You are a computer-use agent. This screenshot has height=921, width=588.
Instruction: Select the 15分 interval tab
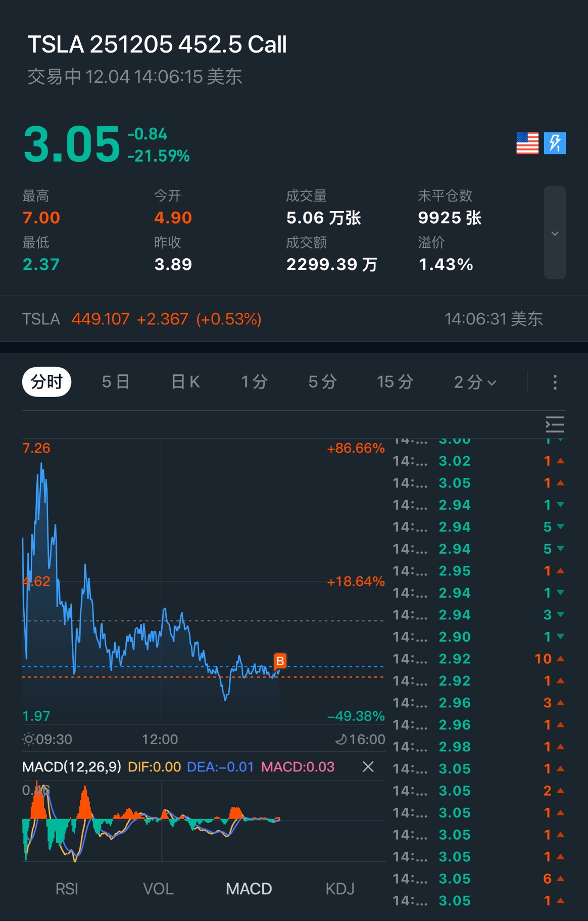click(395, 382)
